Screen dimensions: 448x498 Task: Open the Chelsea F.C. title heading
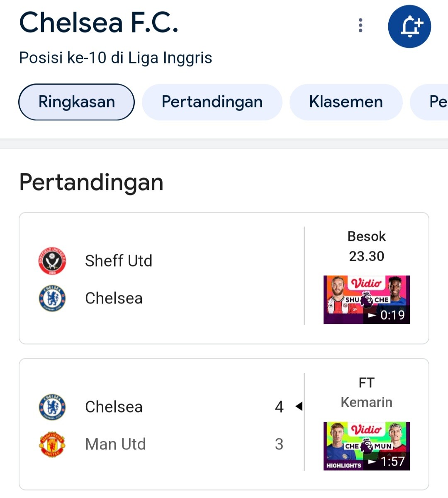coord(99,23)
